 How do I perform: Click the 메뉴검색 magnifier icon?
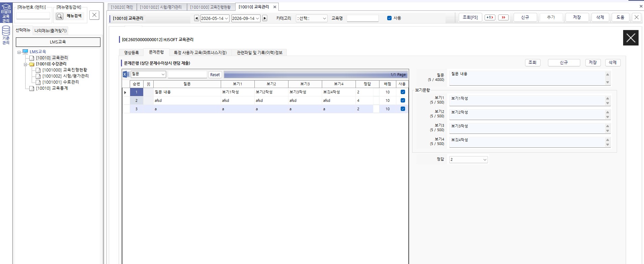(60, 16)
